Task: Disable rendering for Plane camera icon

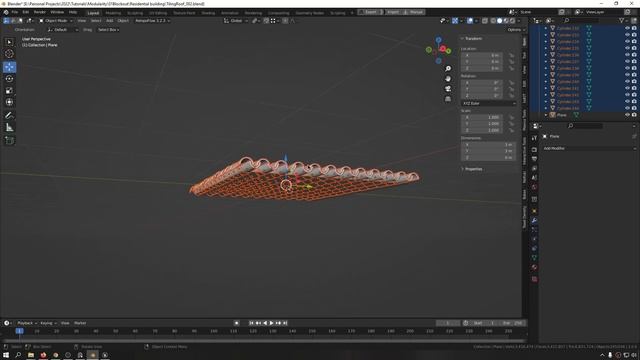Action: click(634, 115)
